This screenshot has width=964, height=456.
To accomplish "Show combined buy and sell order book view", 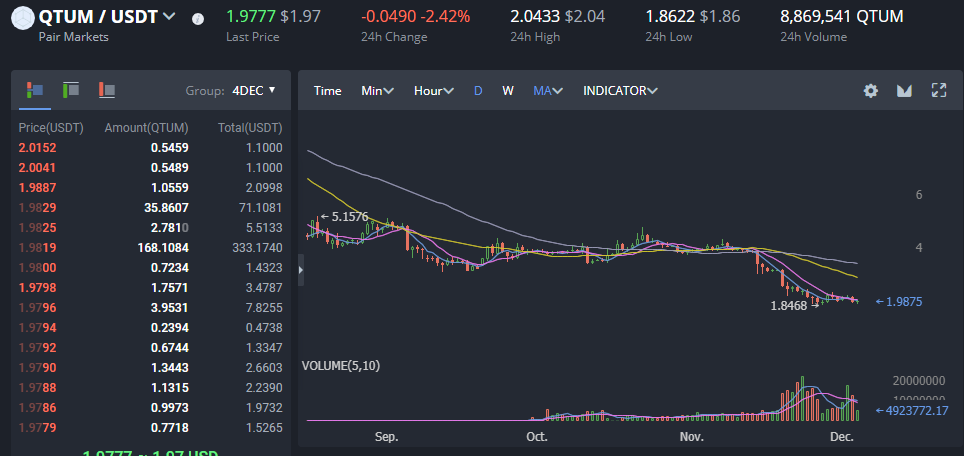I will [35, 90].
